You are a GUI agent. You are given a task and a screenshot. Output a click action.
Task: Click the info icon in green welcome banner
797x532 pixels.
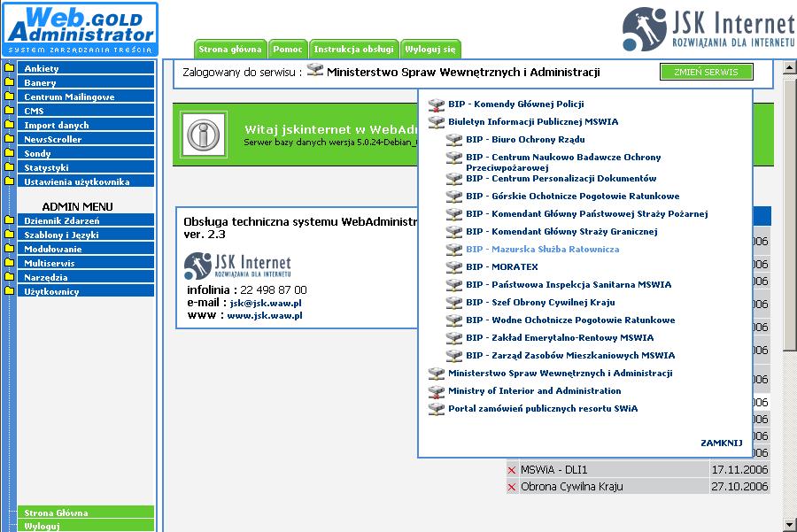click(x=204, y=135)
